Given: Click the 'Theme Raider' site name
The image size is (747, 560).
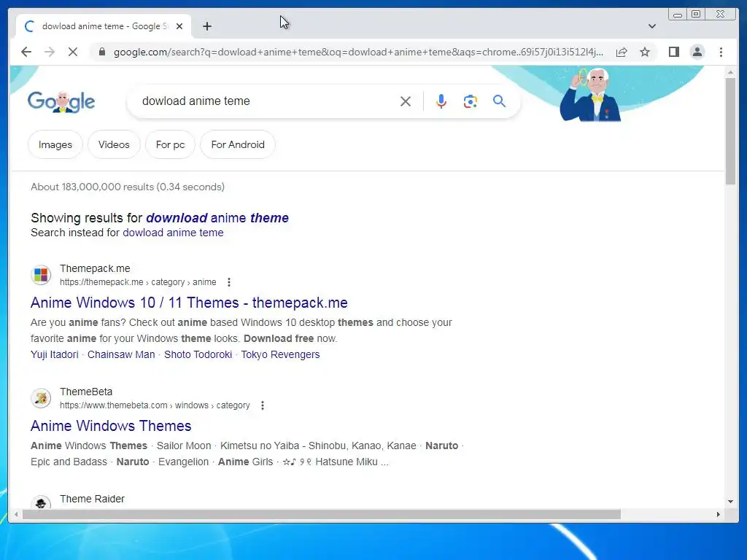Looking at the screenshot, I should point(92,499).
